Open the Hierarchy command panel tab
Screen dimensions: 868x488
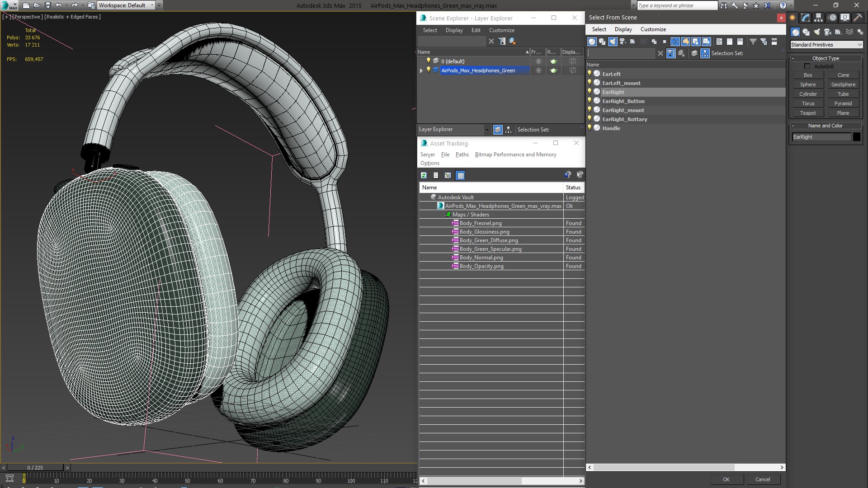point(819,18)
